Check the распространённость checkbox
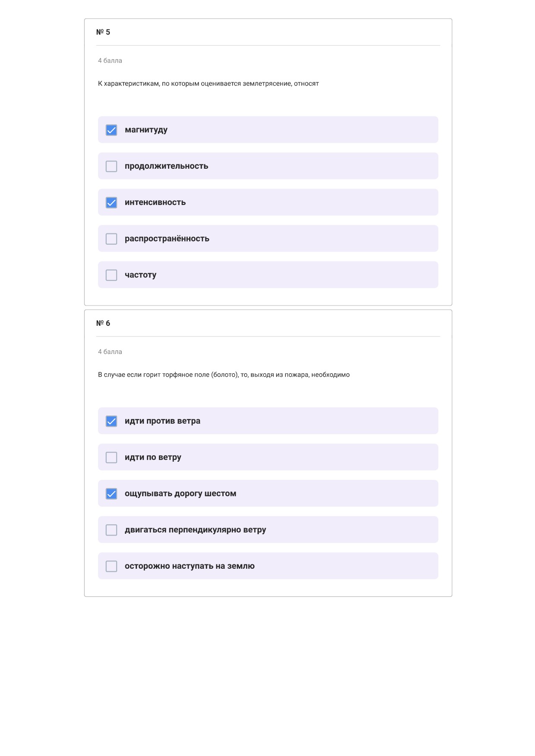 (x=111, y=239)
